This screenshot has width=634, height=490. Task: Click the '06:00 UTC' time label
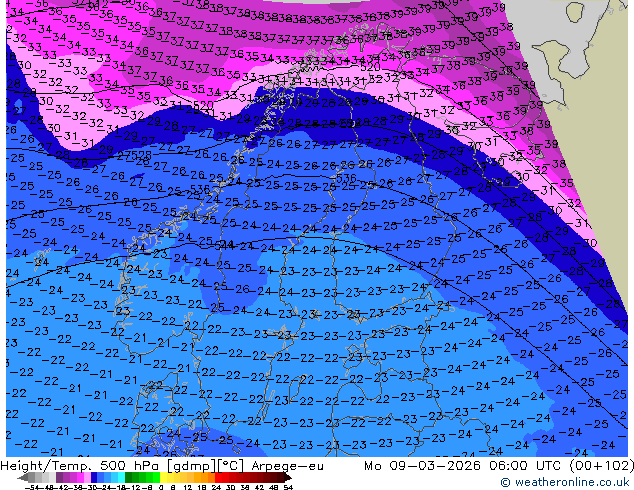pyautogui.click(x=525, y=466)
